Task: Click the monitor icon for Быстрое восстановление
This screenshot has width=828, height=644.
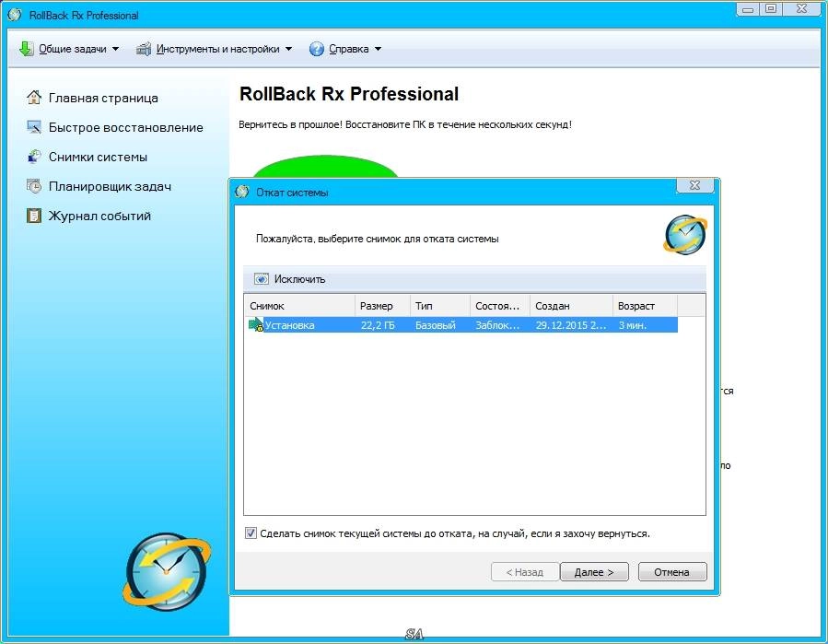Action: pyautogui.click(x=34, y=127)
